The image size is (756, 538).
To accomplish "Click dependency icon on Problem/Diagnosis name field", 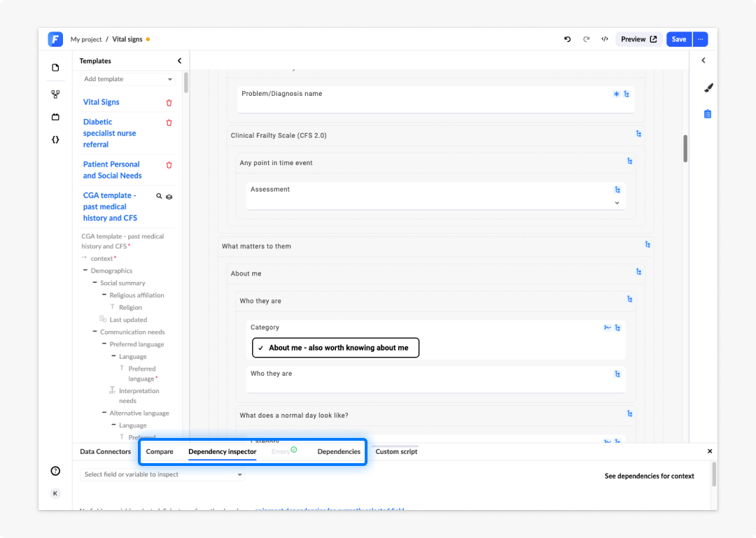I will [626, 94].
